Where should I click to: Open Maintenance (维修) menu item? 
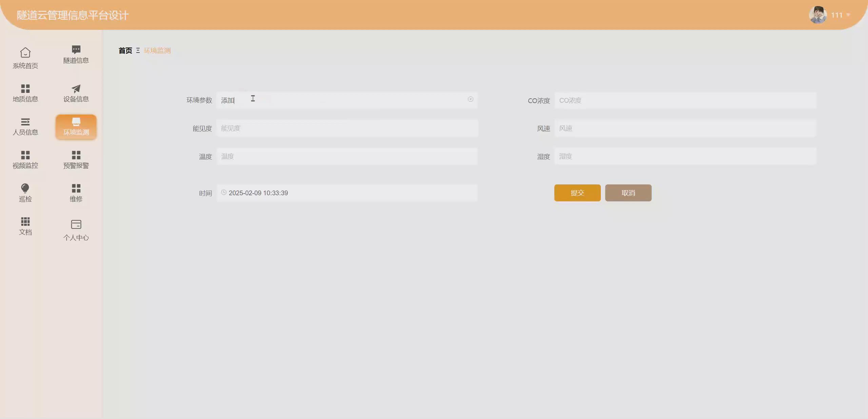[x=76, y=193]
